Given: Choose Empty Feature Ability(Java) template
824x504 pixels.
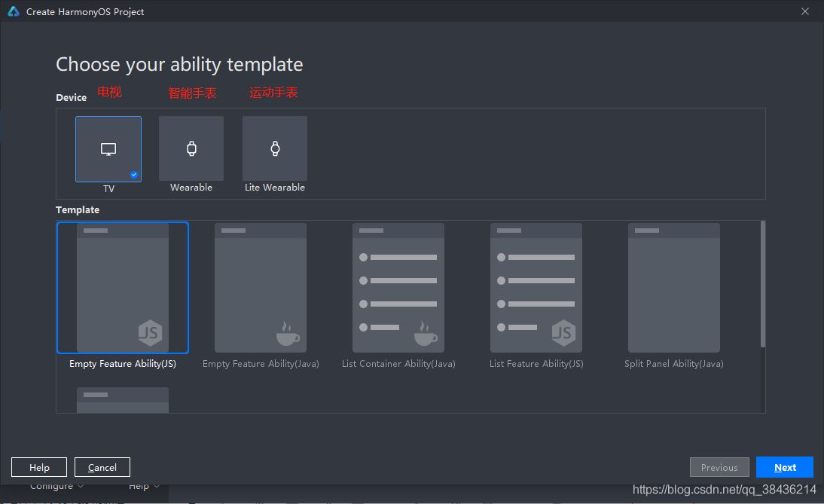Looking at the screenshot, I should [x=261, y=288].
